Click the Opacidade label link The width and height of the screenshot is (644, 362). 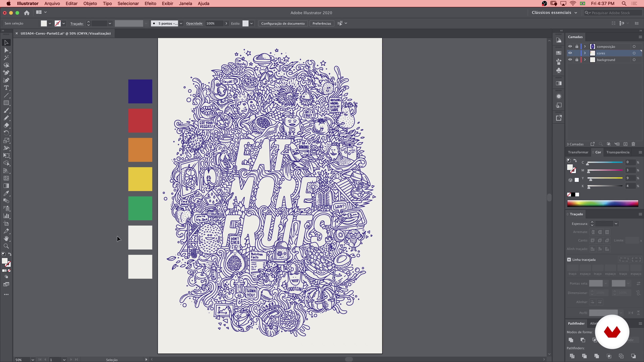click(194, 23)
